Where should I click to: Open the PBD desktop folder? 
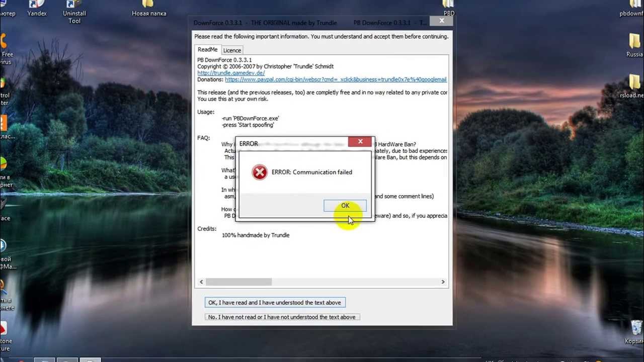tap(449, 9)
